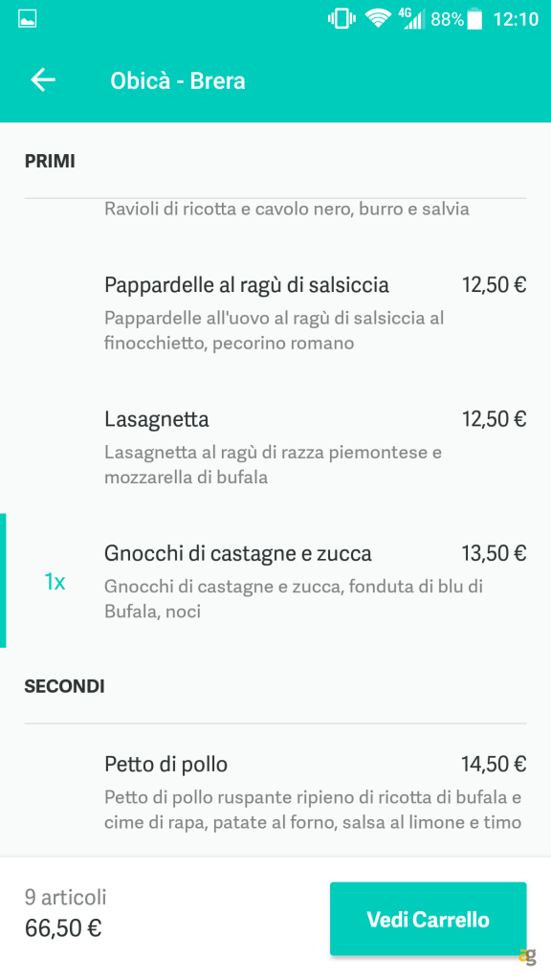Screen dimensions: 551x980
Task: Tap the 1x quantity indicator beside Gnocchi
Action: 53,581
